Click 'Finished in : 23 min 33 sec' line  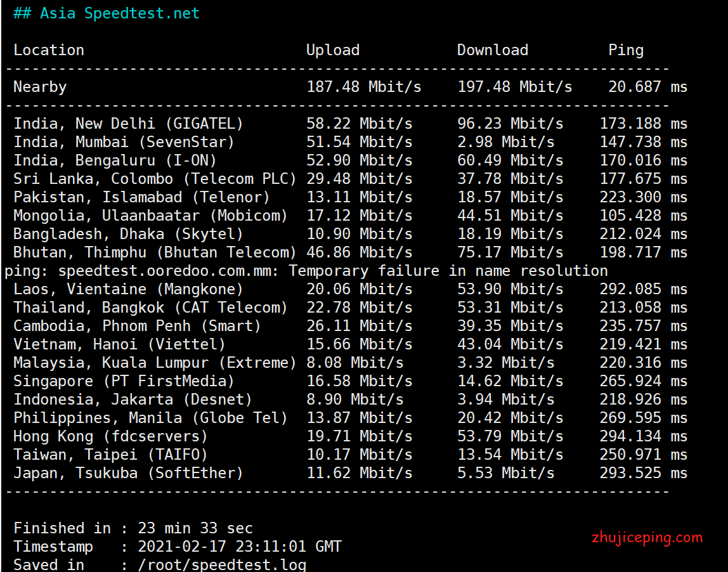click(x=133, y=528)
